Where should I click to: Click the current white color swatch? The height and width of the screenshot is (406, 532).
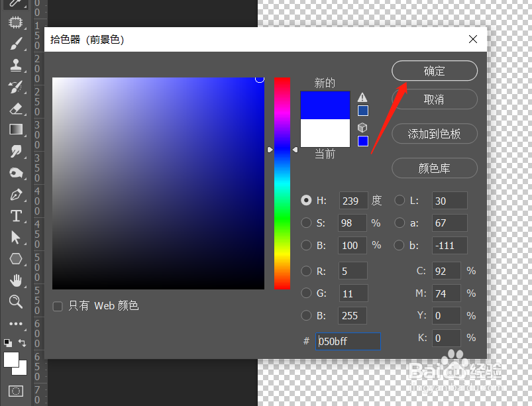(325, 133)
